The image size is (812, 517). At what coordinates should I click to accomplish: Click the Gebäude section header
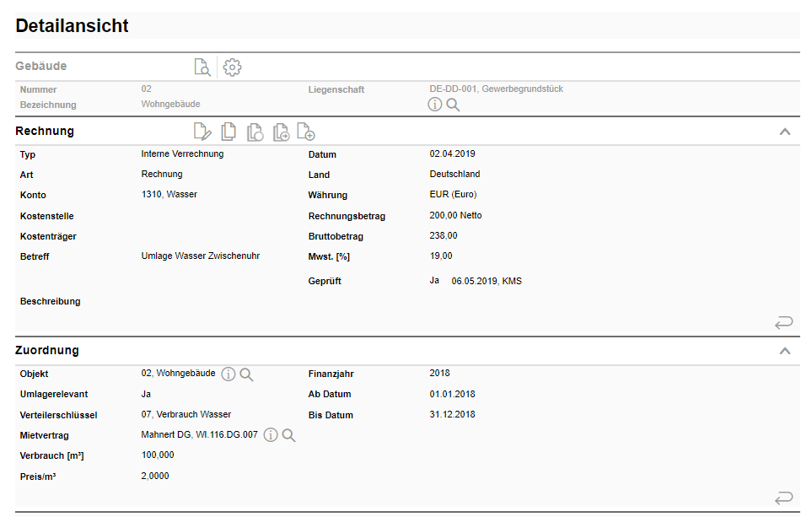coord(41,66)
